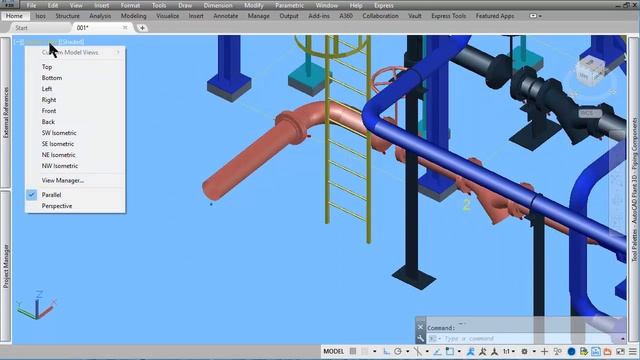
Task: Click the second black annotation scale icon
Action: pyautogui.click(x=494, y=351)
